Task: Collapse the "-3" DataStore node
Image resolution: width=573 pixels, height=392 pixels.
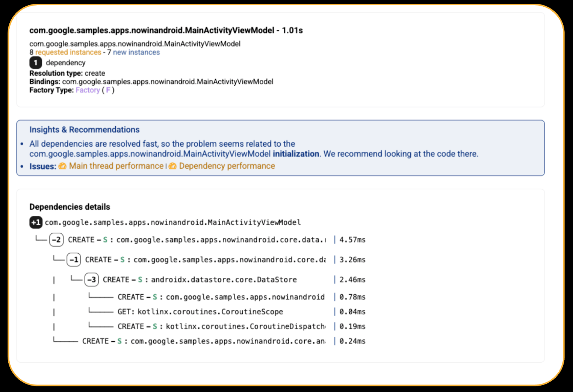Action: click(91, 280)
